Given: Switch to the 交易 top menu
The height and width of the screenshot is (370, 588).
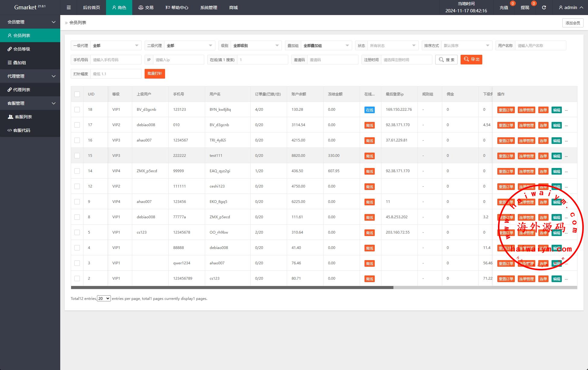Looking at the screenshot, I should point(146,8).
